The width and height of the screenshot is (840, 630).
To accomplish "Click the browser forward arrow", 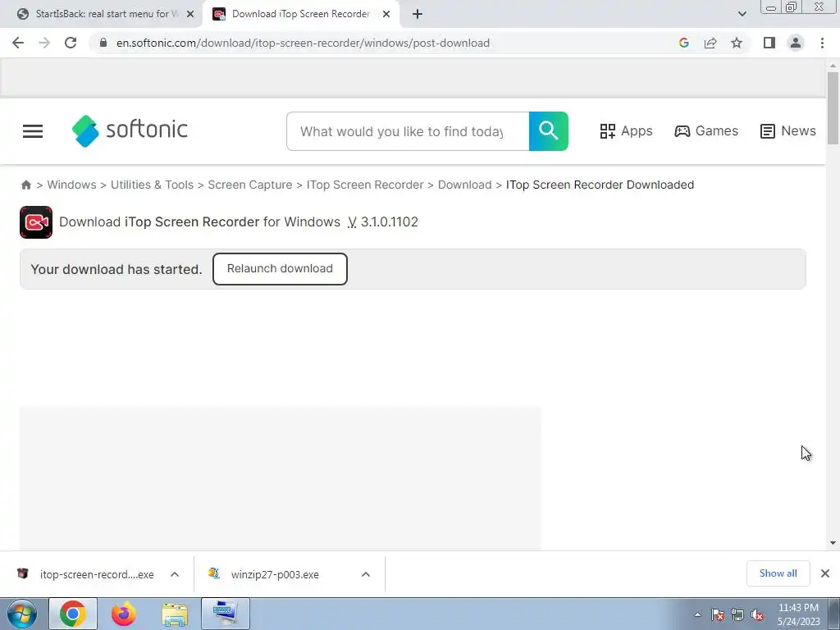I will tap(44, 43).
